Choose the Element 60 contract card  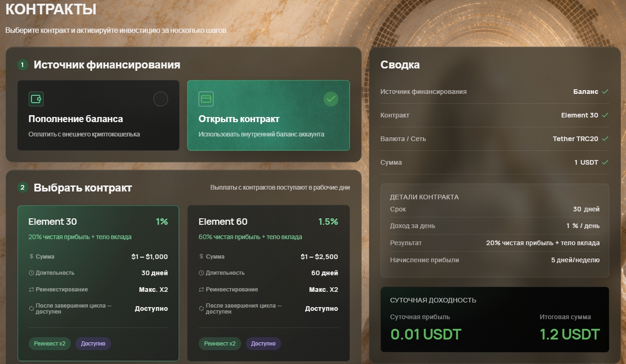pyautogui.click(x=269, y=283)
